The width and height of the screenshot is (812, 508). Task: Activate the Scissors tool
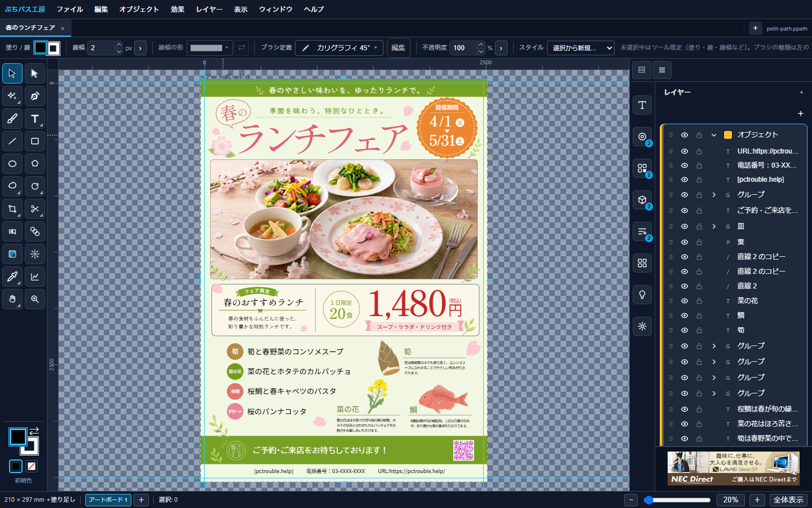35,209
